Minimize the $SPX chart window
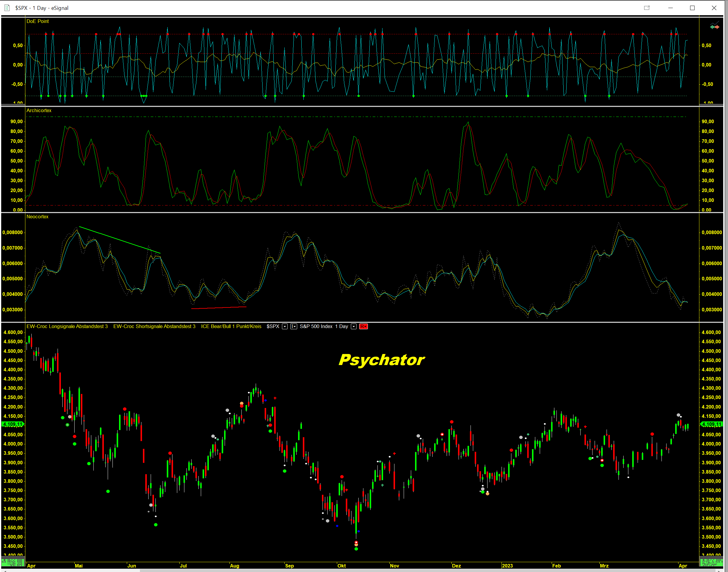The height and width of the screenshot is (572, 728). click(670, 8)
